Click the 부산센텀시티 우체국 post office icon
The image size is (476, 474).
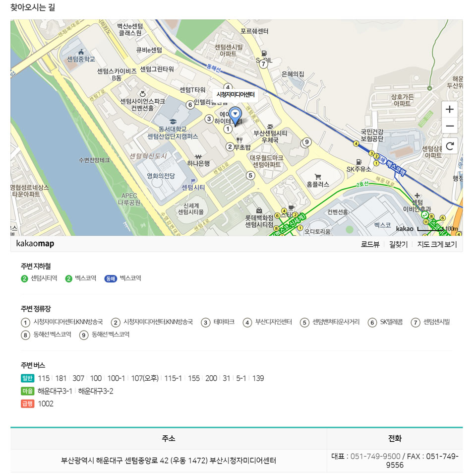(x=270, y=127)
